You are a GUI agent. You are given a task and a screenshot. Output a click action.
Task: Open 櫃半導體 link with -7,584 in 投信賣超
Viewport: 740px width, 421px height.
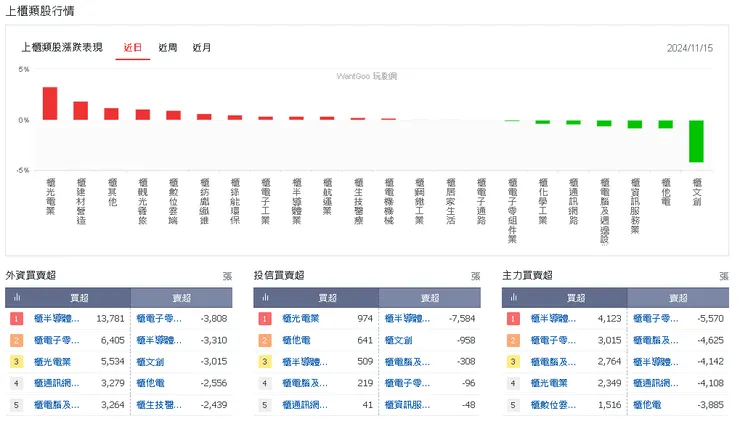click(407, 319)
